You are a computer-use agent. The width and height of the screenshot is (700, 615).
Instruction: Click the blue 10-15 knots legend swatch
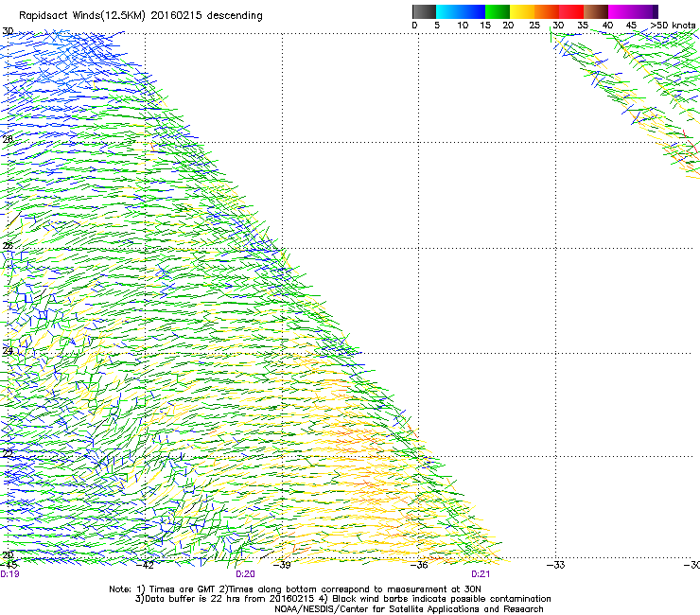tap(473, 11)
